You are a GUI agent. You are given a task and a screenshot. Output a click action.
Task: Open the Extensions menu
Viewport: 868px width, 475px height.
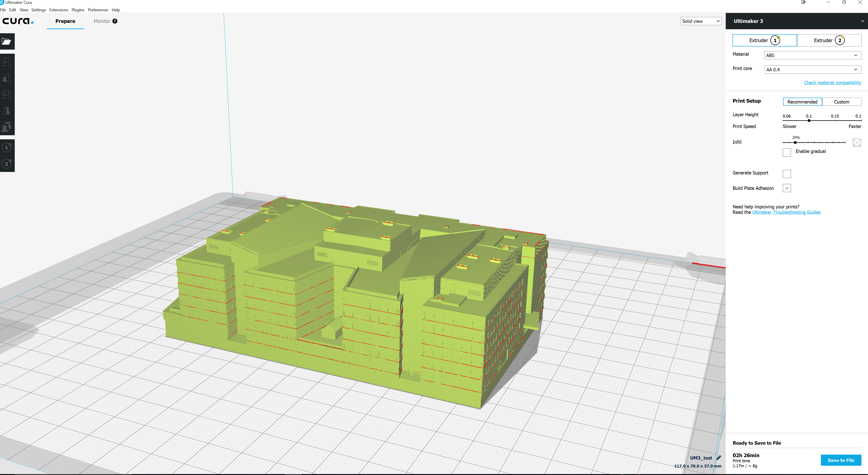pos(59,10)
